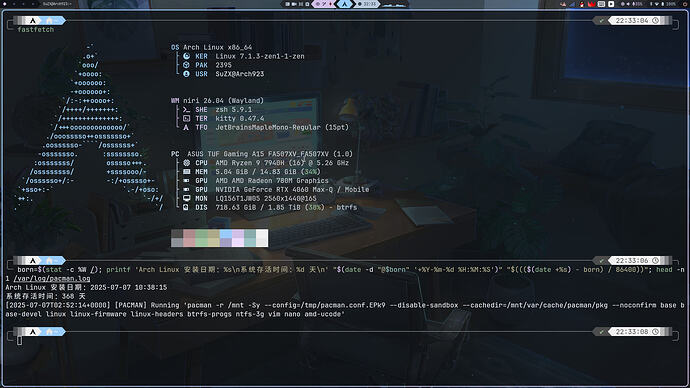Click the SuZX@Arch923 window title in top bar
The width and height of the screenshot is (690, 388).
point(57,4)
